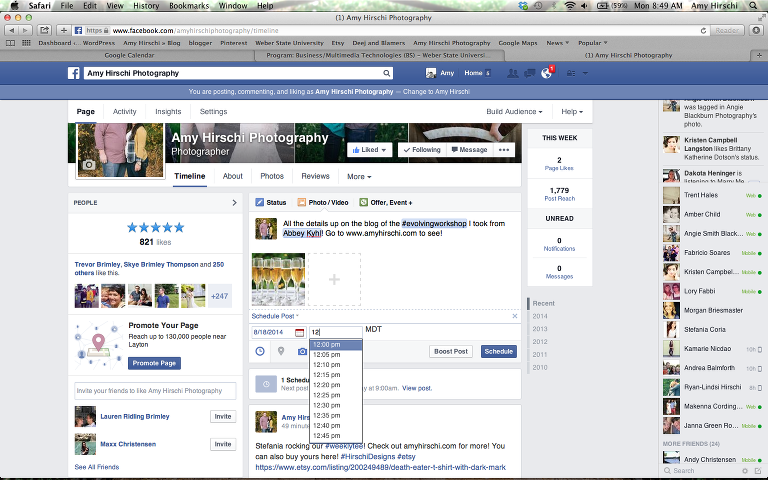
Task: Select 12:30 pm from time list
Action: tap(336, 406)
